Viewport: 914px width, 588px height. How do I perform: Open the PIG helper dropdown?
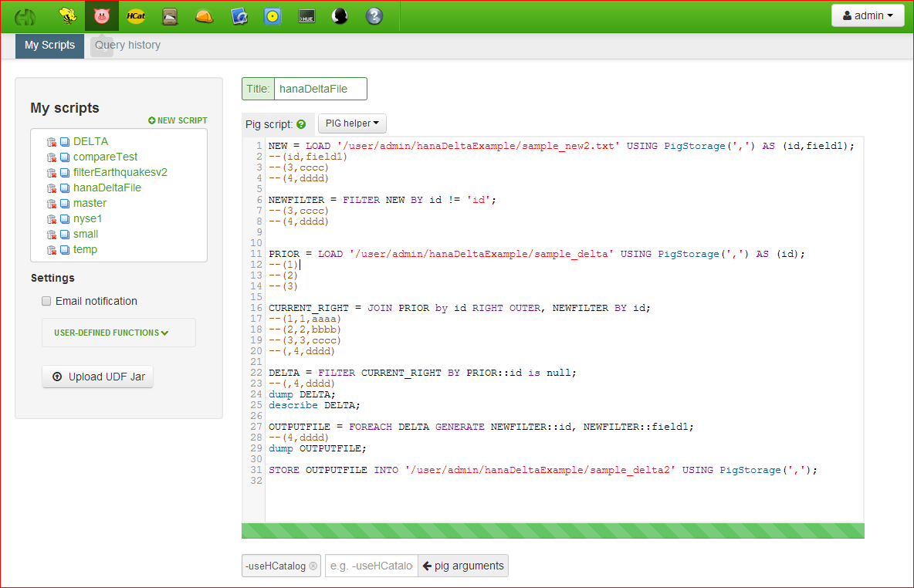[x=352, y=123]
